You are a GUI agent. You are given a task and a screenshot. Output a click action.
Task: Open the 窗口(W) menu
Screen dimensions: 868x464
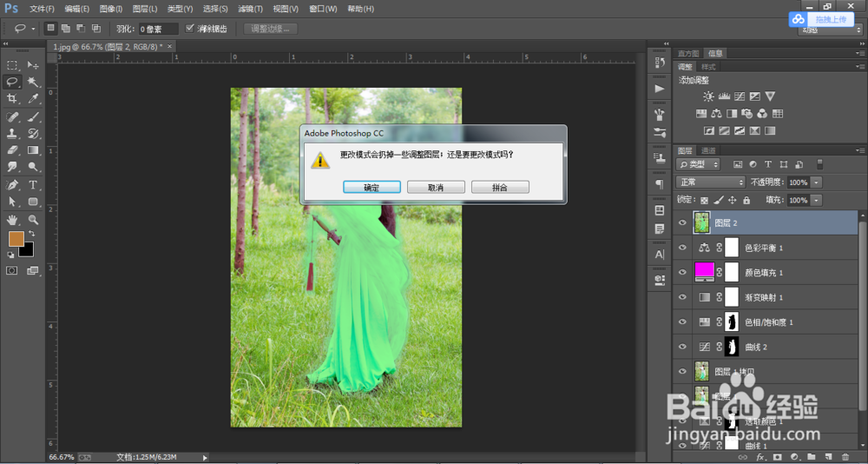pos(323,9)
